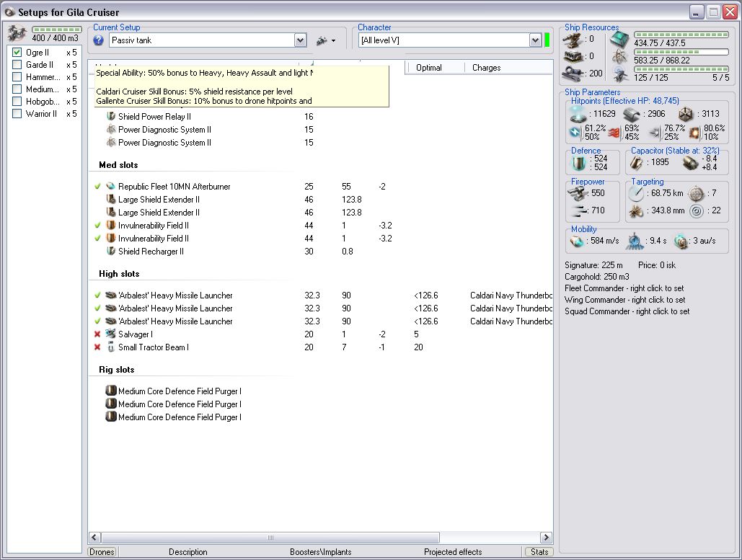Screen dimensions: 742x560
Task: Click the horizontal scrollbar thumb
Action: point(270,538)
